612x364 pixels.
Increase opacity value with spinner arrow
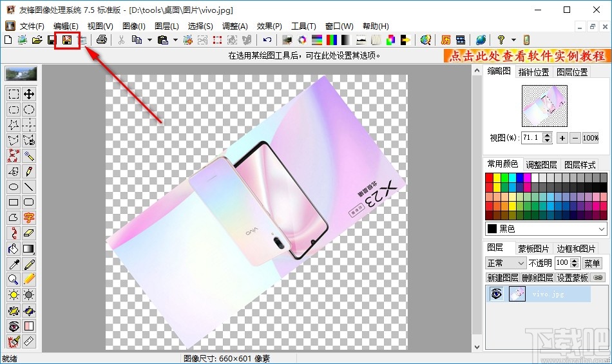point(574,260)
